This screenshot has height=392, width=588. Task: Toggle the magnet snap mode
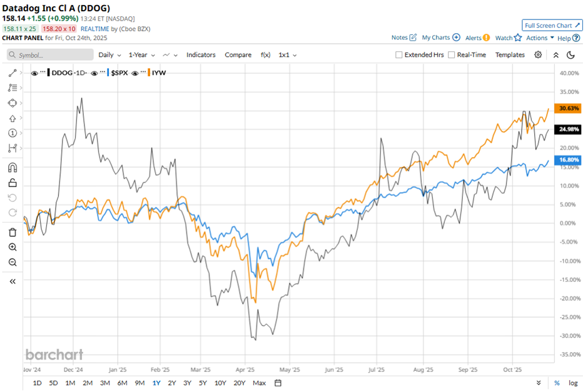point(13,168)
